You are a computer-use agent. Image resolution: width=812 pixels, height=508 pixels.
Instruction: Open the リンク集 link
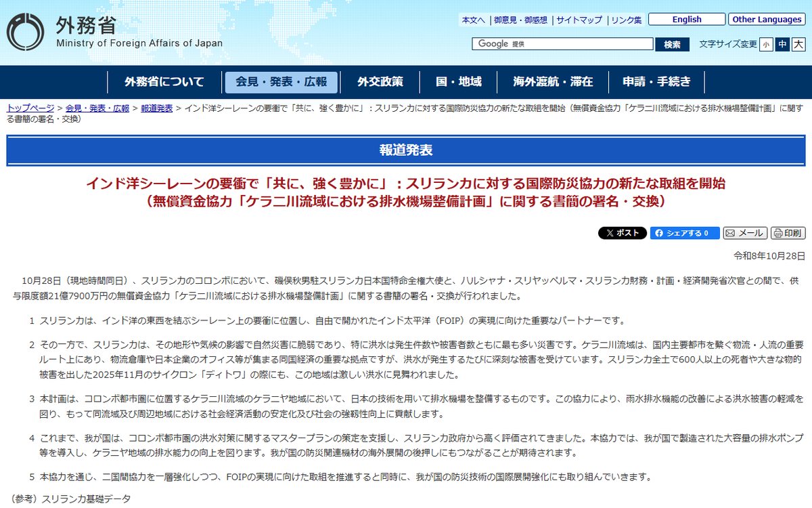[x=627, y=20]
